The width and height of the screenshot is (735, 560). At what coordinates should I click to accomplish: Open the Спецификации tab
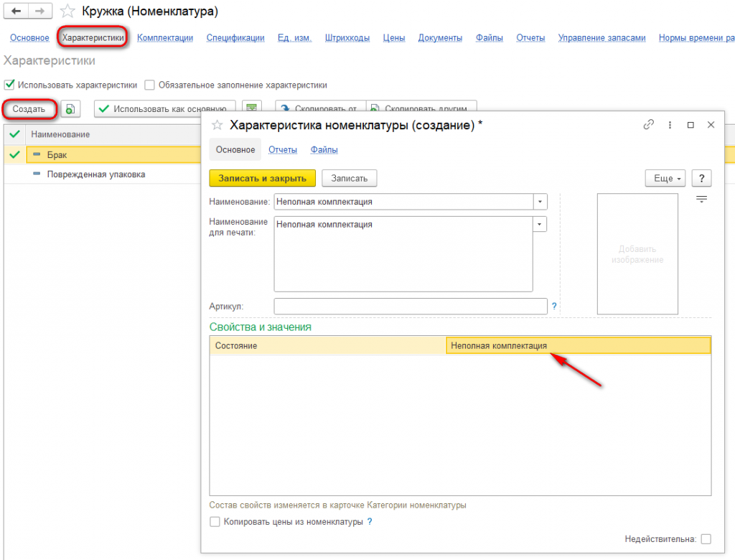235,37
